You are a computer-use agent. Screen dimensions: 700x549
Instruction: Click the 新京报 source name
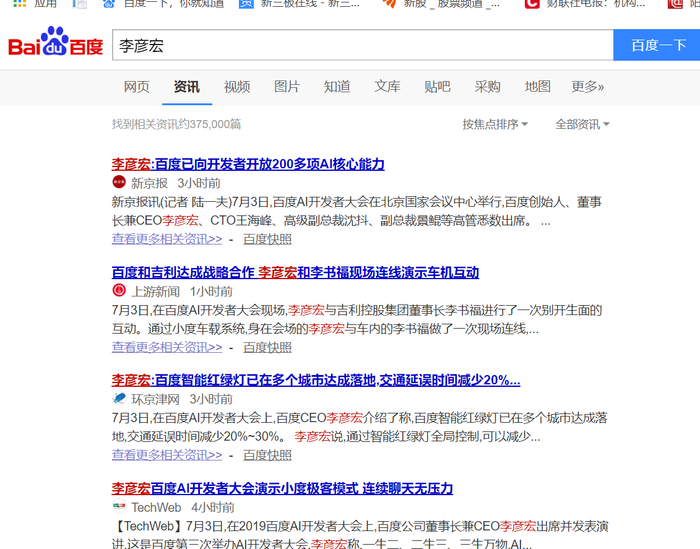[x=150, y=183]
